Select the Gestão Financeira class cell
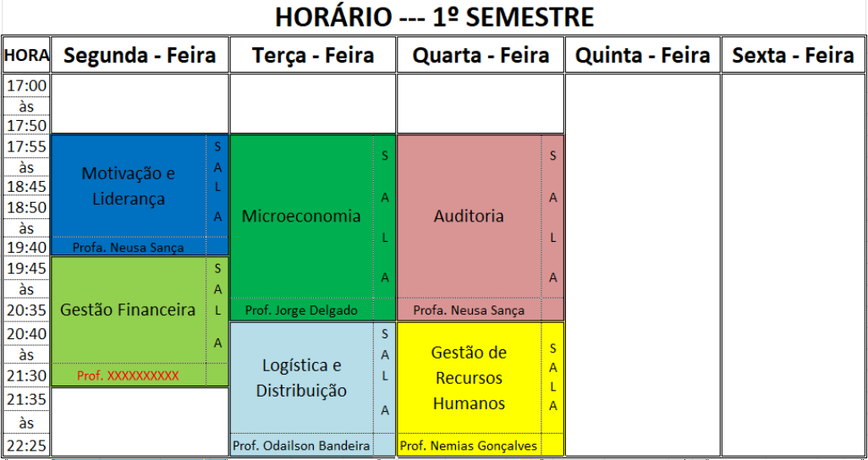The image size is (868, 460). [128, 309]
